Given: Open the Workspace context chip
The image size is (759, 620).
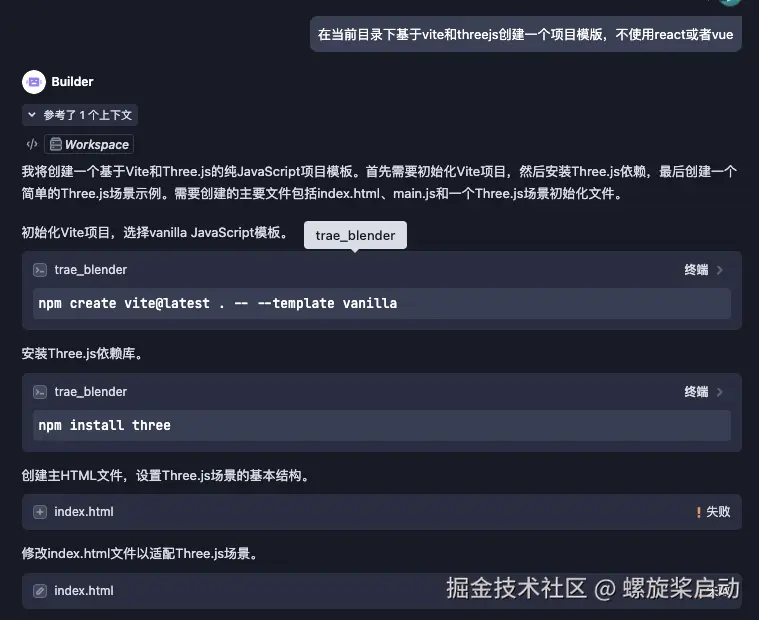Looking at the screenshot, I should (x=89, y=144).
